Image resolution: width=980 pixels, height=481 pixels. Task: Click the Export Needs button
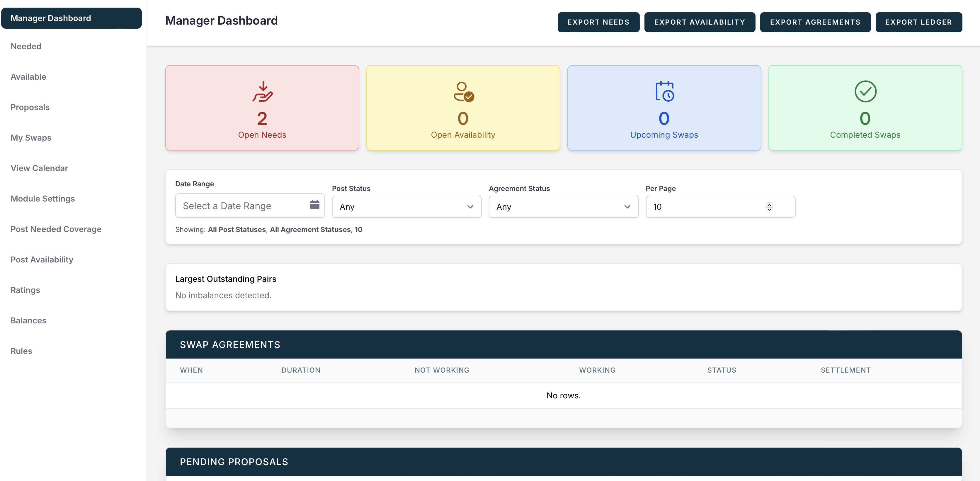click(x=598, y=22)
